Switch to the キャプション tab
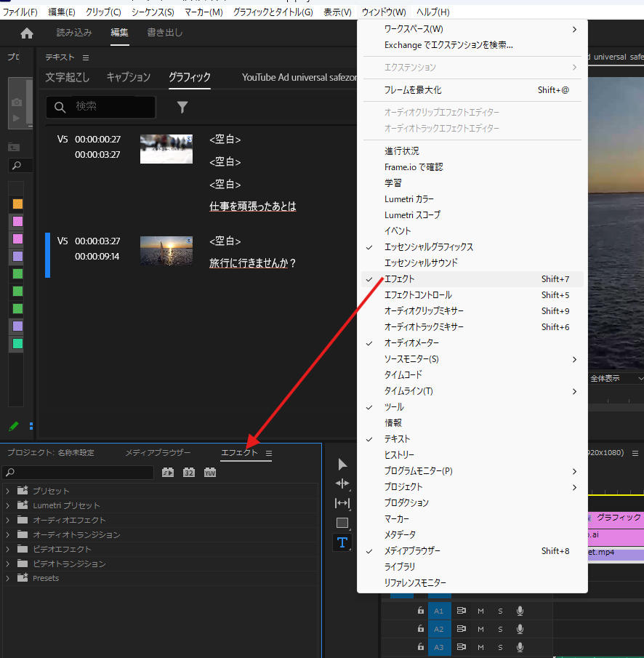644x658 pixels. click(x=128, y=77)
